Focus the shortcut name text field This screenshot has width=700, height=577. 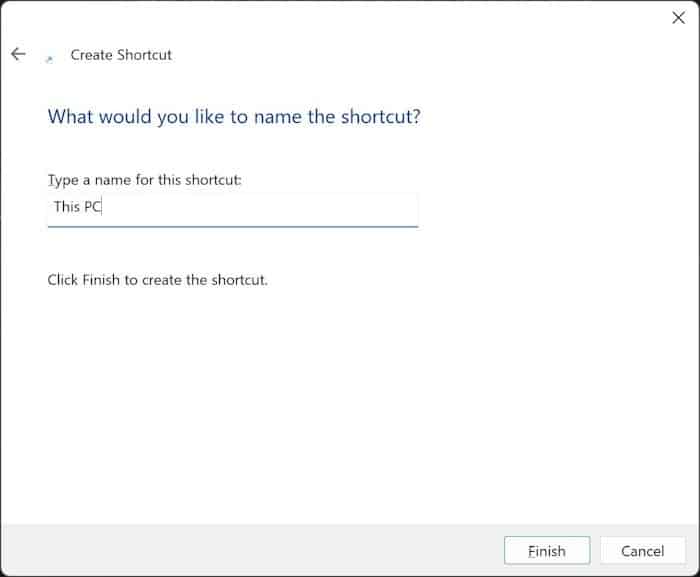coord(232,208)
